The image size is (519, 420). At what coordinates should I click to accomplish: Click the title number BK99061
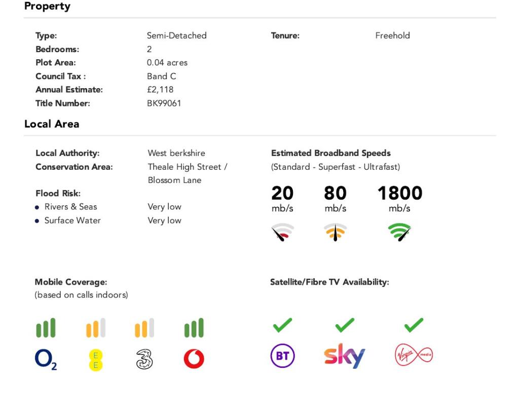click(x=164, y=103)
